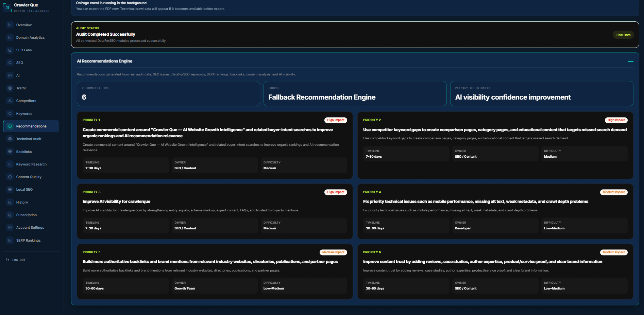The height and width of the screenshot is (315, 644).
Task: Click the Subscription chart icon
Action: click(10, 215)
